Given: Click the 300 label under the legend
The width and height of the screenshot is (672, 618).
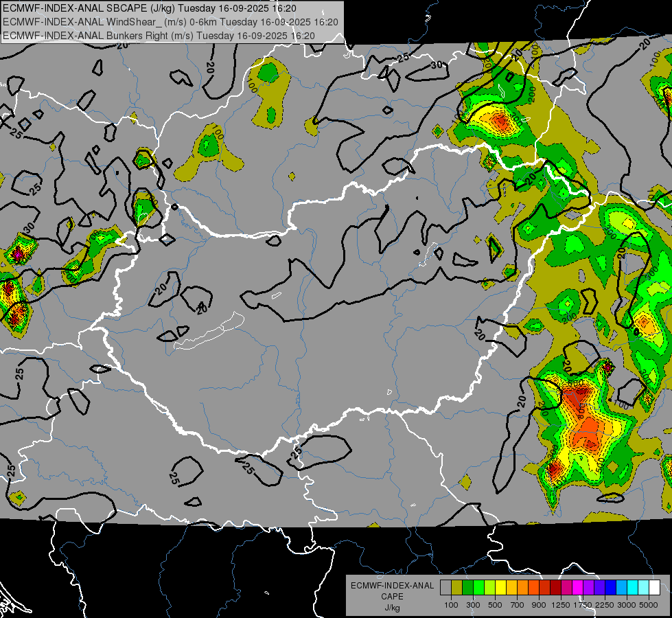Looking at the screenshot, I should point(473,605).
